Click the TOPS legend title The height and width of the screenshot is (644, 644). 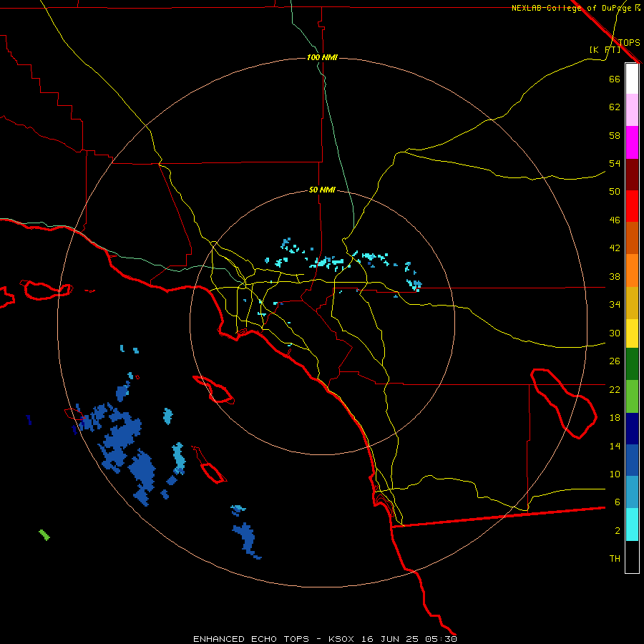click(x=629, y=42)
